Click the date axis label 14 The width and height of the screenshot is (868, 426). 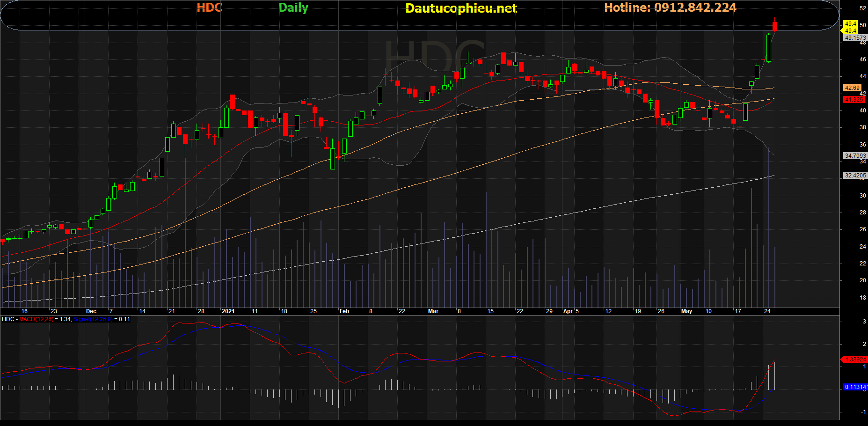click(x=142, y=311)
